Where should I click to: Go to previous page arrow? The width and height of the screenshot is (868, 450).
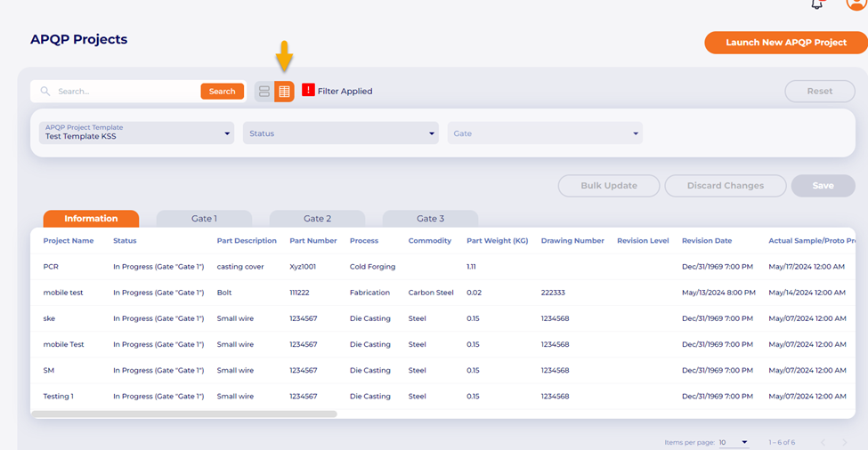click(823, 442)
